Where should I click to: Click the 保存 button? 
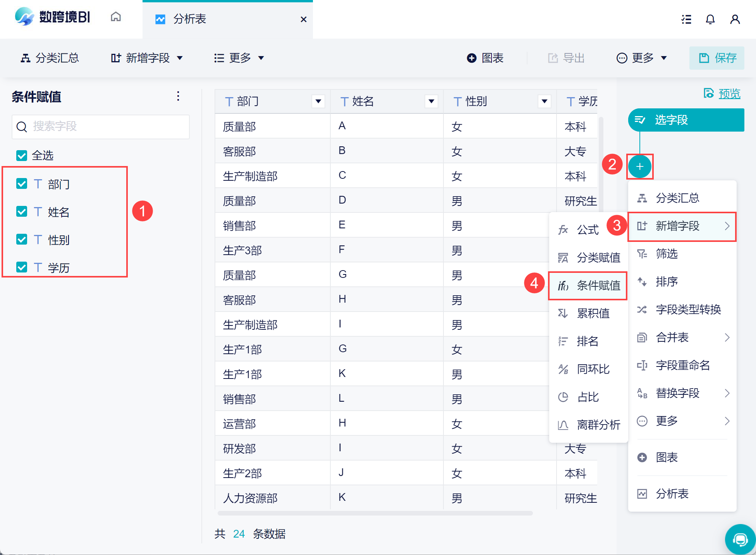pyautogui.click(x=717, y=58)
